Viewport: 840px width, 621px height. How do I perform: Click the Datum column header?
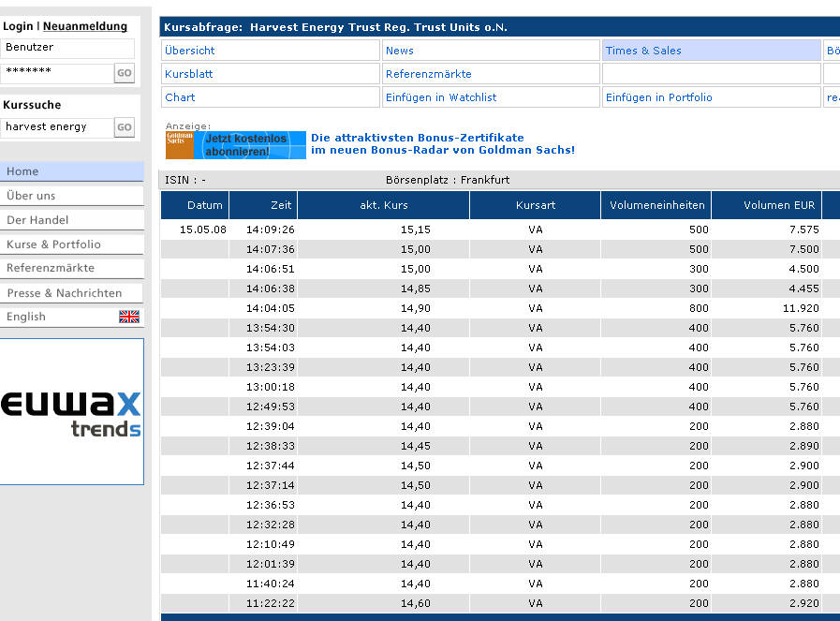(195, 205)
